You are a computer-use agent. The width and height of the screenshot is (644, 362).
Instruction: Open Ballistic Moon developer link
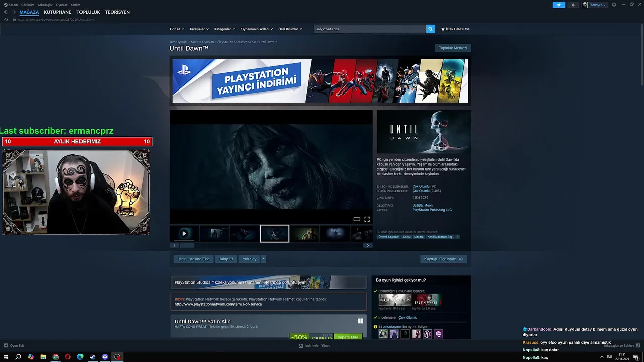pyautogui.click(x=422, y=205)
